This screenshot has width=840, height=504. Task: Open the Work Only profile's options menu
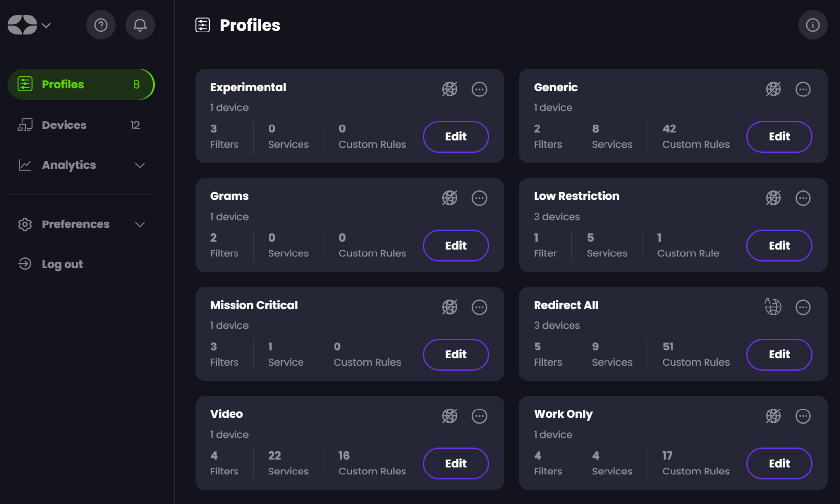coord(803,416)
